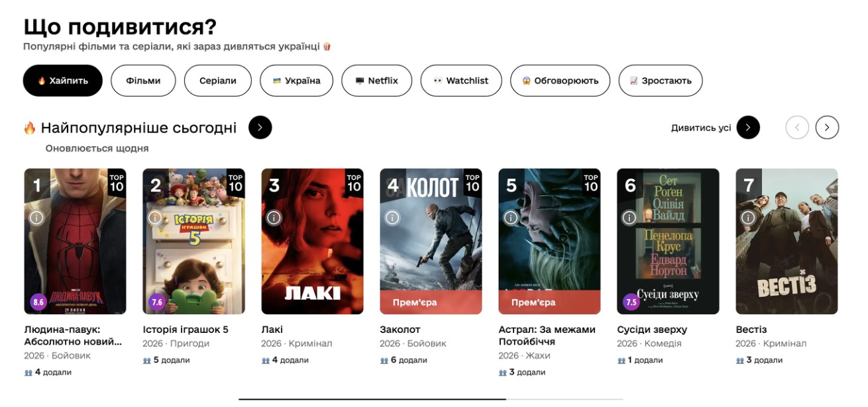Enable the Україна filter chip
Viewport: 868px width, 407px height.
click(297, 81)
